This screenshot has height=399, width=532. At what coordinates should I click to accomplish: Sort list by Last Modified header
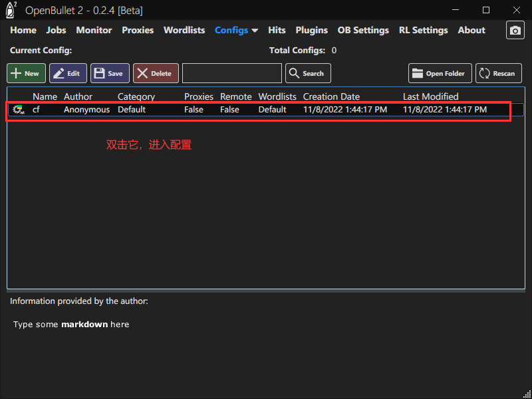(x=430, y=96)
